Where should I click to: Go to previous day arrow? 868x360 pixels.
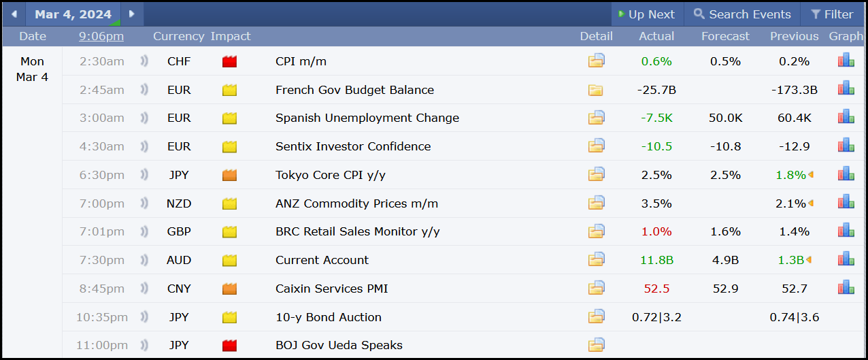(14, 14)
